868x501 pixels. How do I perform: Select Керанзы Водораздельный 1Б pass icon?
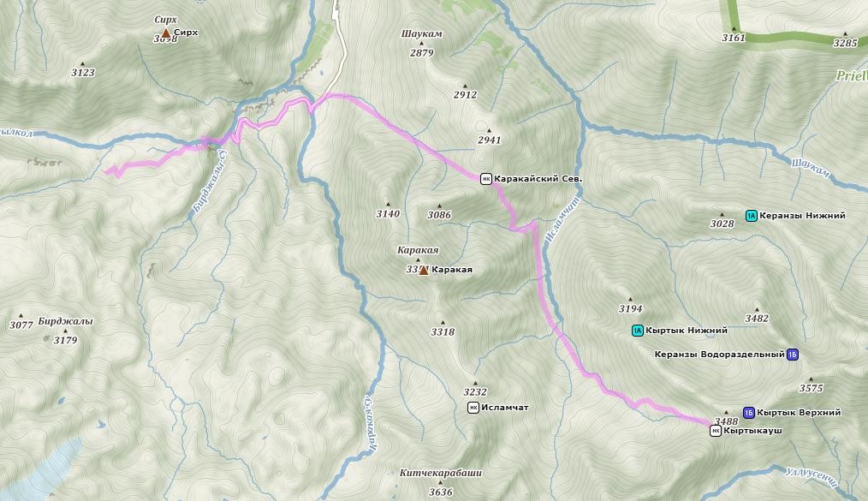click(792, 355)
